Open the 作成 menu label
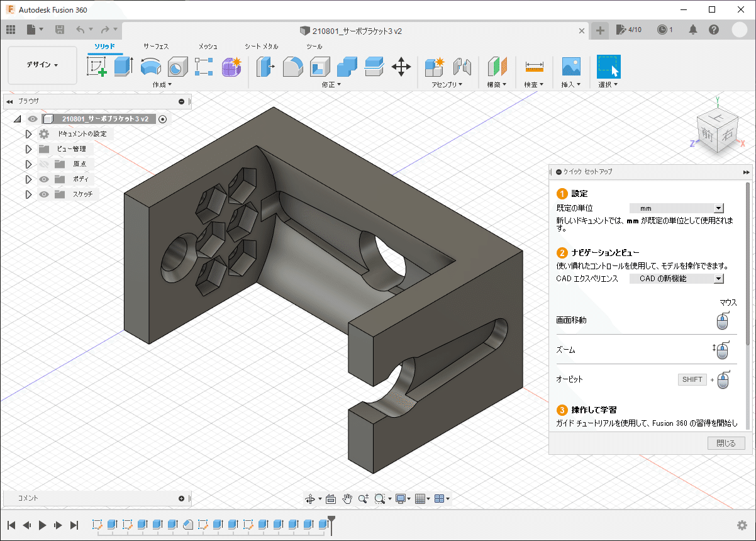 pyautogui.click(x=162, y=84)
